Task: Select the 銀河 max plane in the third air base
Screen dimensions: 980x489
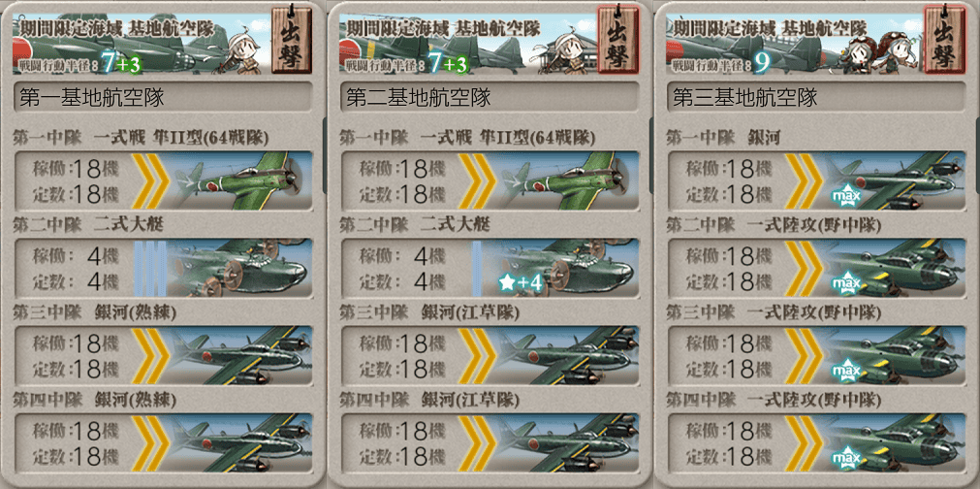Action: (894, 180)
